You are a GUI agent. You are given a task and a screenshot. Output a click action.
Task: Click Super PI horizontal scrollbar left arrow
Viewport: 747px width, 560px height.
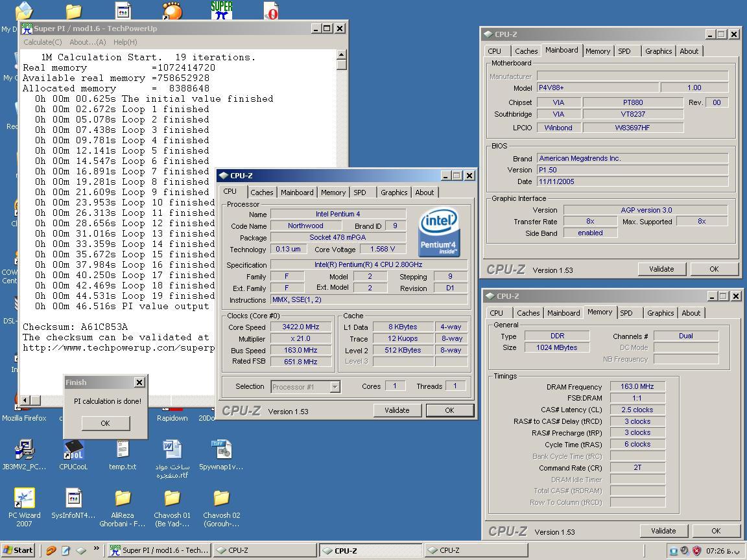25,400
